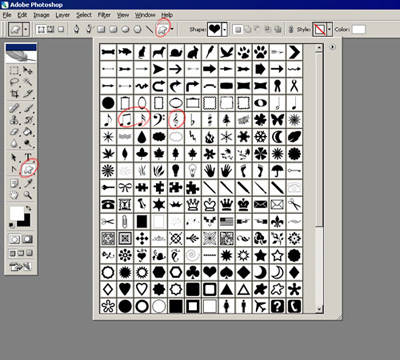This screenshot has height=360, width=400.
Task: Open the geometry options arrow
Action: click(172, 29)
